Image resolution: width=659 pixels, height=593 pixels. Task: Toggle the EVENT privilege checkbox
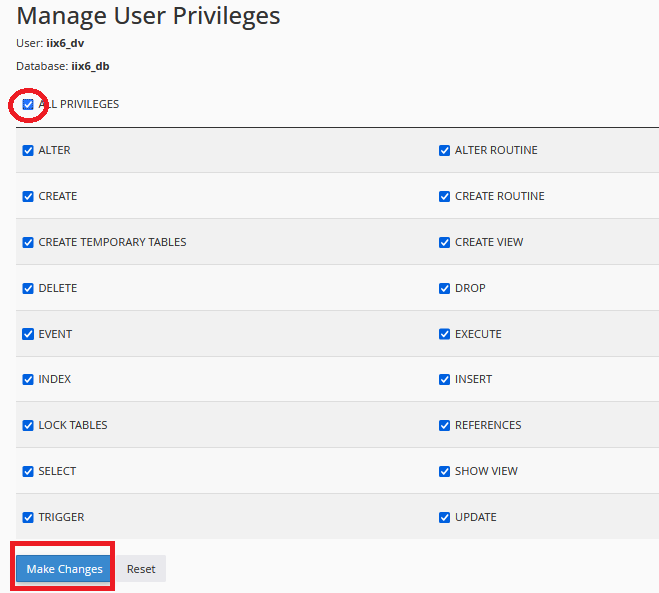click(28, 335)
